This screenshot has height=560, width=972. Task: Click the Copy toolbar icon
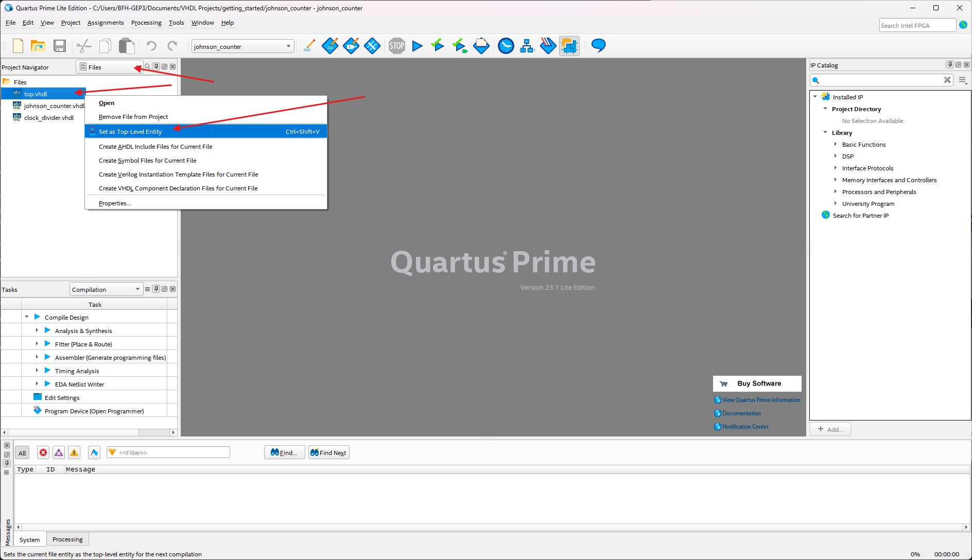coord(105,46)
